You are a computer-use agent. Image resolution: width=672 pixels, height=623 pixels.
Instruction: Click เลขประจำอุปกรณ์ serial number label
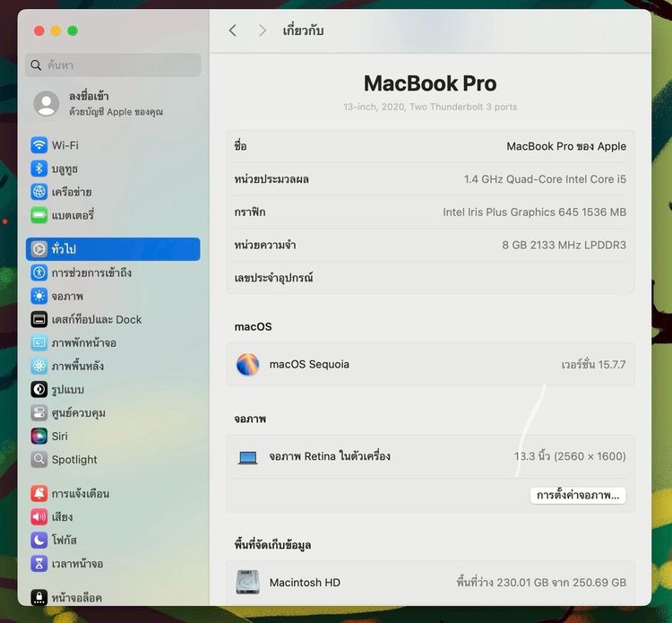pos(273,278)
